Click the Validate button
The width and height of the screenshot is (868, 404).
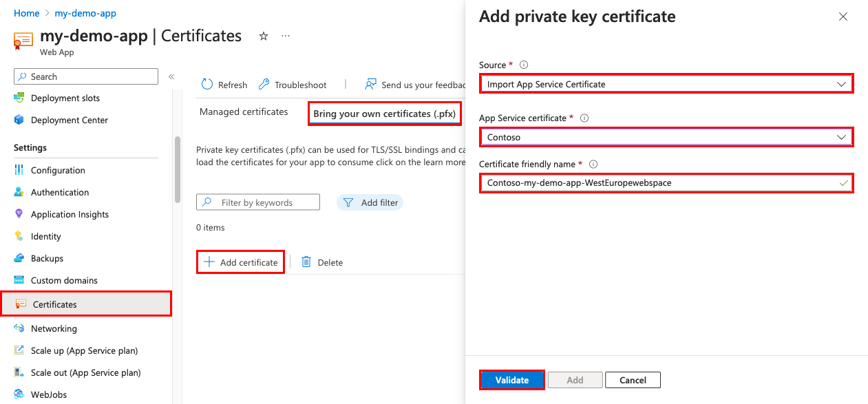click(511, 379)
